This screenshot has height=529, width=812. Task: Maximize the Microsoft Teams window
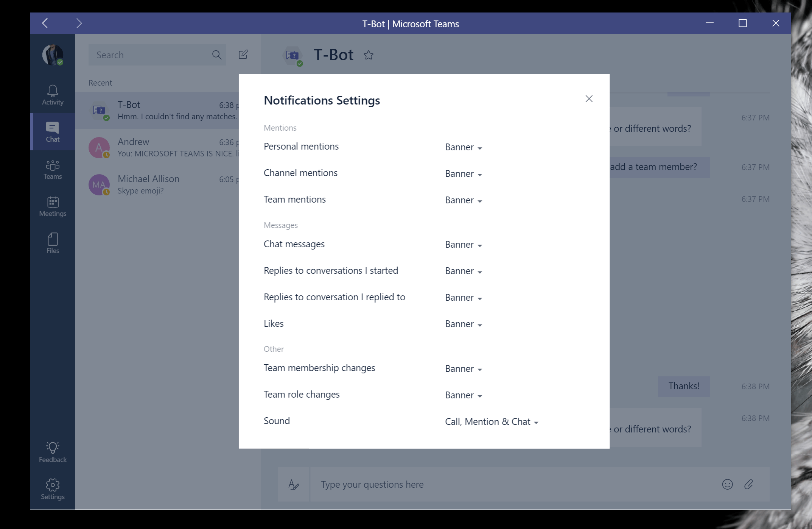(743, 23)
